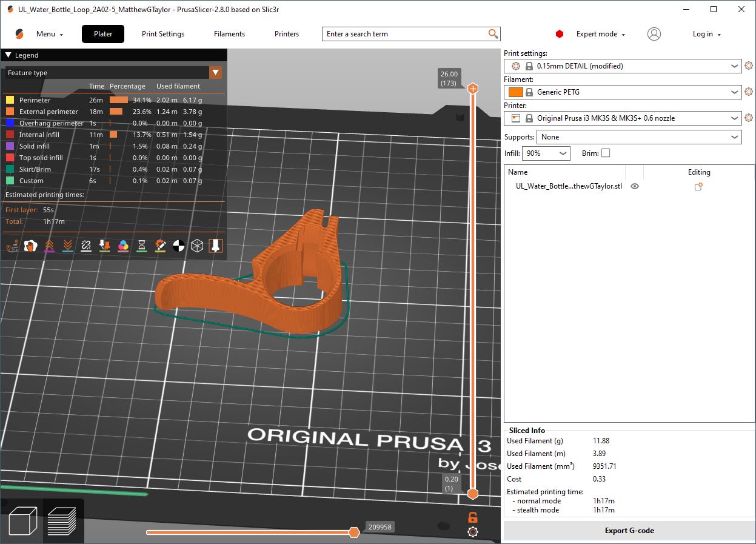The width and height of the screenshot is (756, 544).
Task: Hide the UL_Water_Bottle model with eye icon
Action: pos(635,187)
